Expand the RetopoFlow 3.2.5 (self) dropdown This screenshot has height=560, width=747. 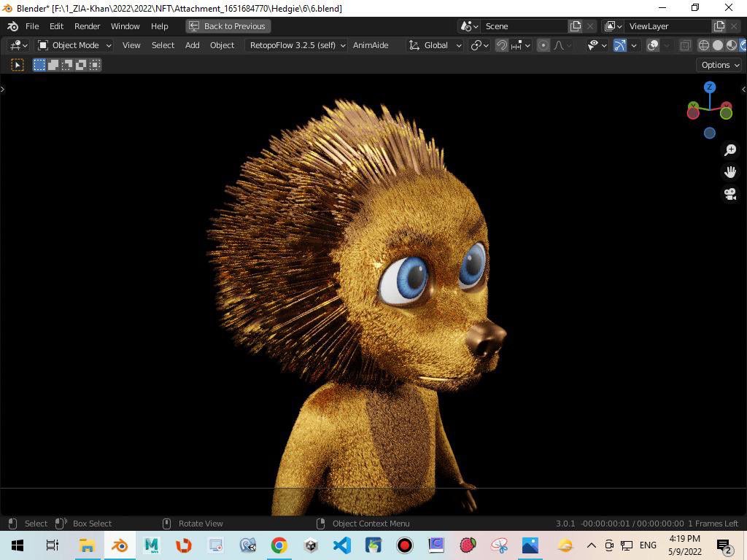296,45
